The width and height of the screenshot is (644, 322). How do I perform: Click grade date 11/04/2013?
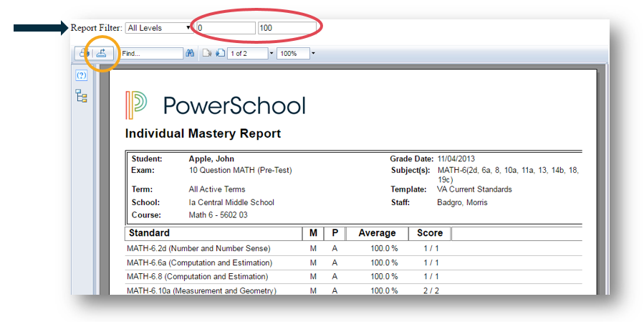(456, 159)
